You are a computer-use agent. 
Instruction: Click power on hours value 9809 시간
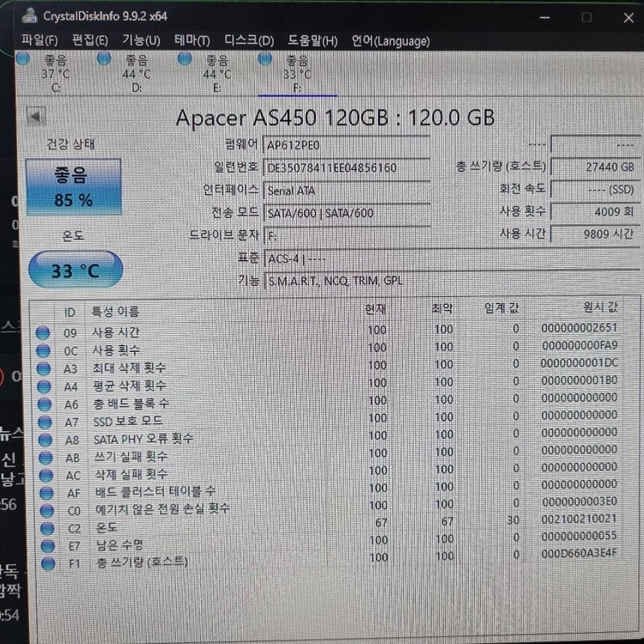click(596, 234)
